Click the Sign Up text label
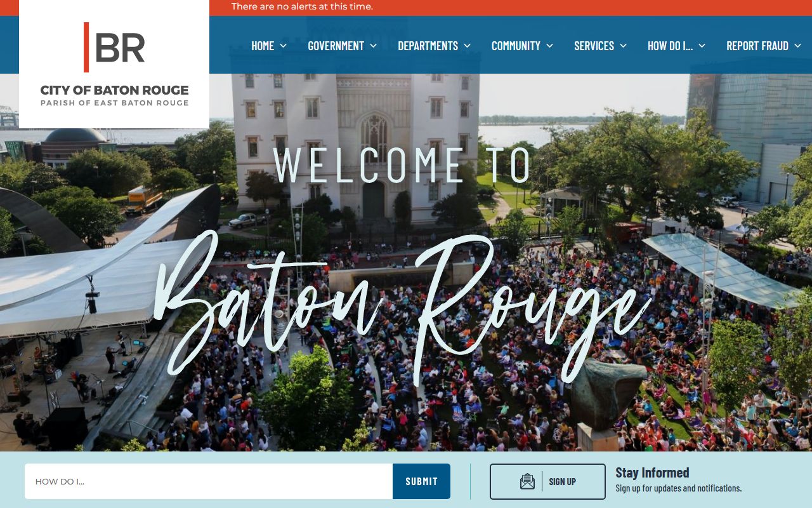 point(562,482)
